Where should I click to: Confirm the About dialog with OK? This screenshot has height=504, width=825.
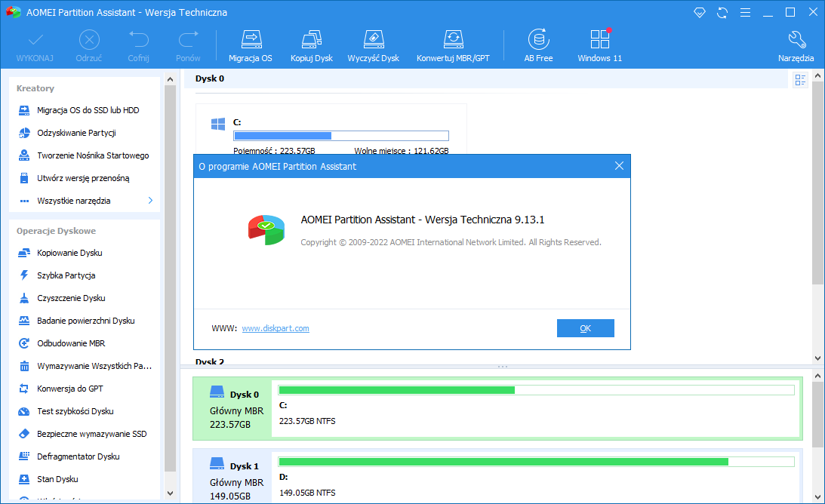click(x=585, y=327)
